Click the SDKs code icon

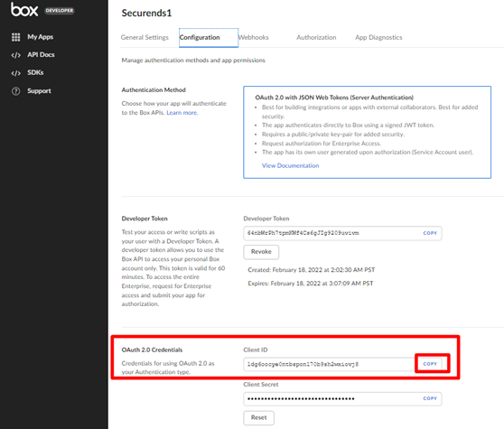click(15, 73)
